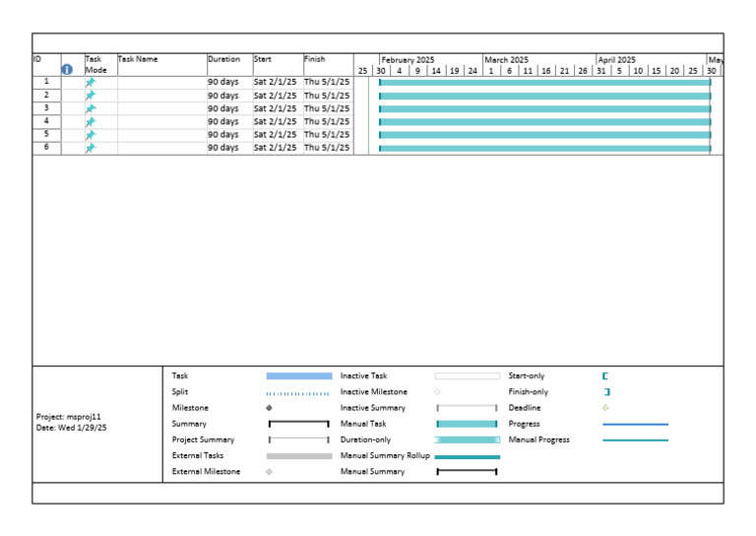This screenshot has height=536, width=756.
Task: Click the task mode pin icon in row 5
Action: tap(91, 135)
